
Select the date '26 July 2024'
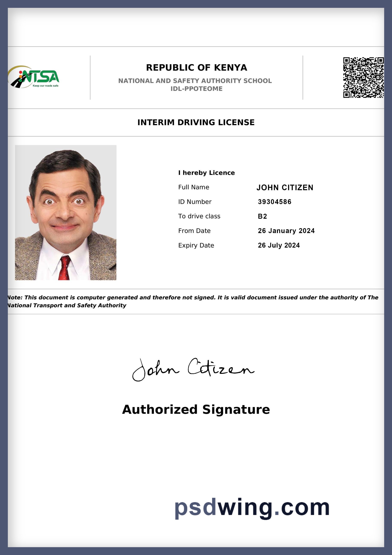[279, 245]
